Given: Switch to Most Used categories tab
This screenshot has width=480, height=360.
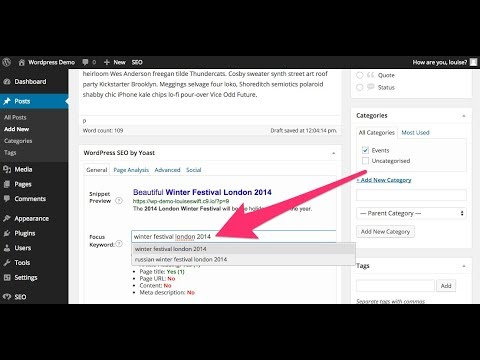Looking at the screenshot, I should tap(415, 133).
